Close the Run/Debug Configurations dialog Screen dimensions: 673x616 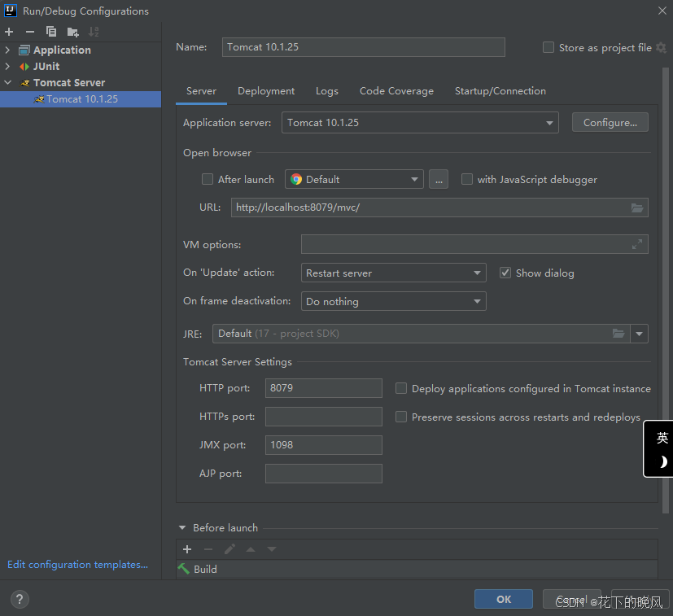tap(662, 11)
